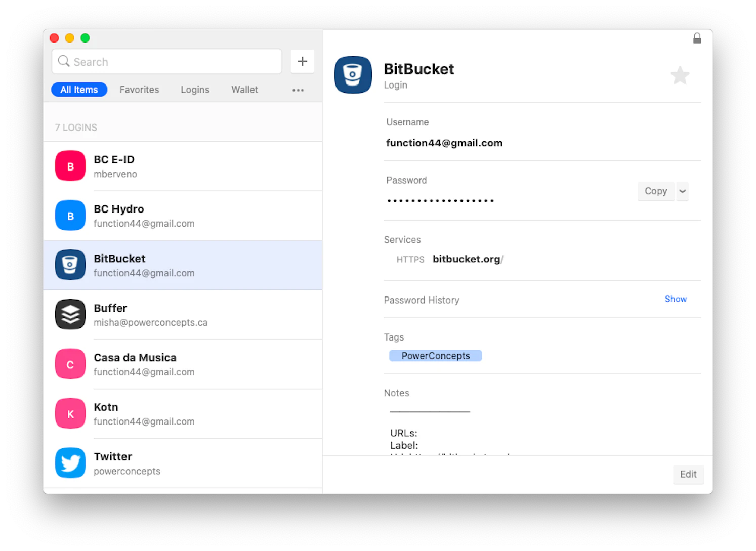Click the BC E-ID red B icon
The image size is (756, 551).
(x=70, y=166)
